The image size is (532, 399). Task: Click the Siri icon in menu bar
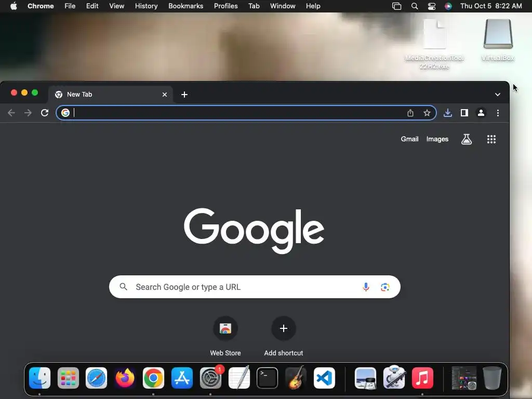click(x=448, y=6)
